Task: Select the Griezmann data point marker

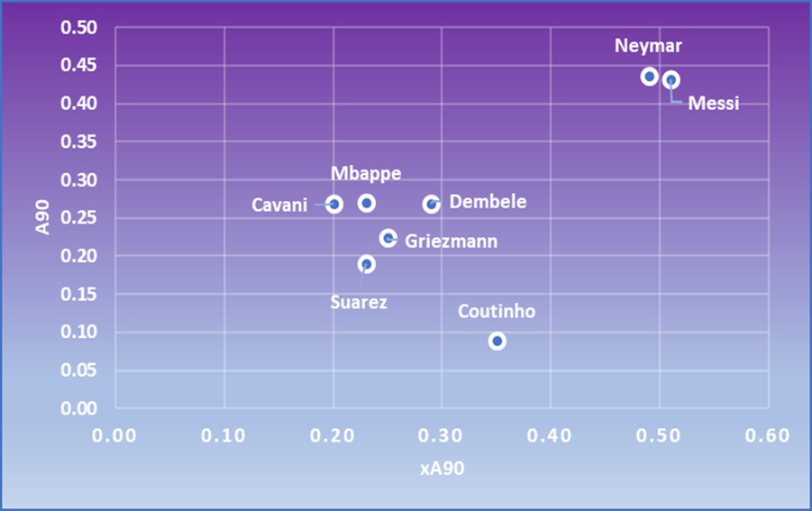Action: coord(388,238)
